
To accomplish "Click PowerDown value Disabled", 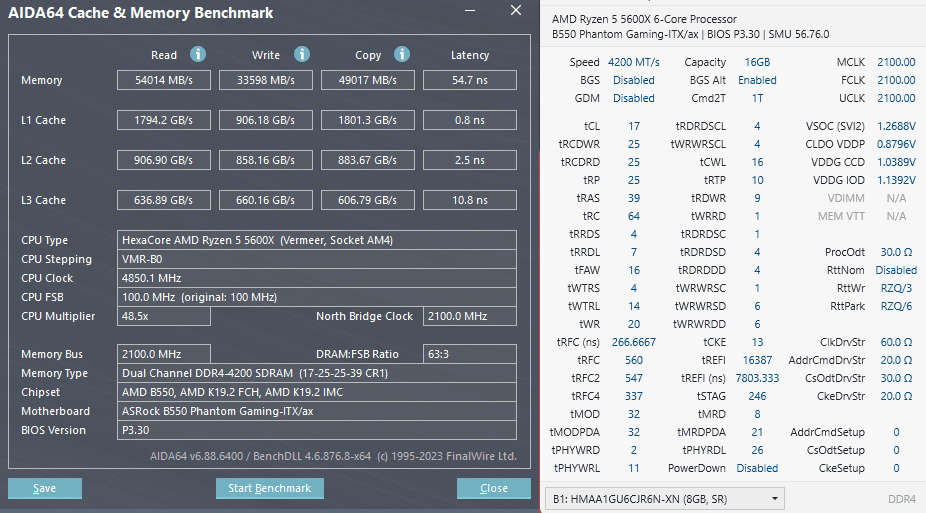I will (757, 468).
